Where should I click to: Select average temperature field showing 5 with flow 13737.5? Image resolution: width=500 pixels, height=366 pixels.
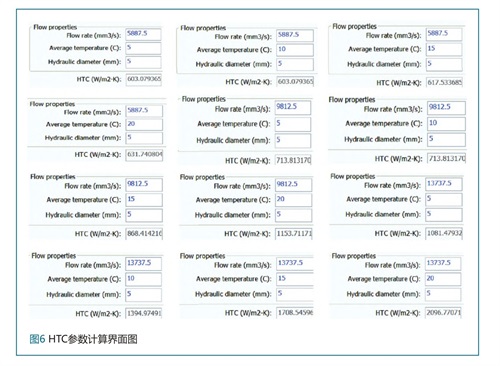tap(444, 199)
